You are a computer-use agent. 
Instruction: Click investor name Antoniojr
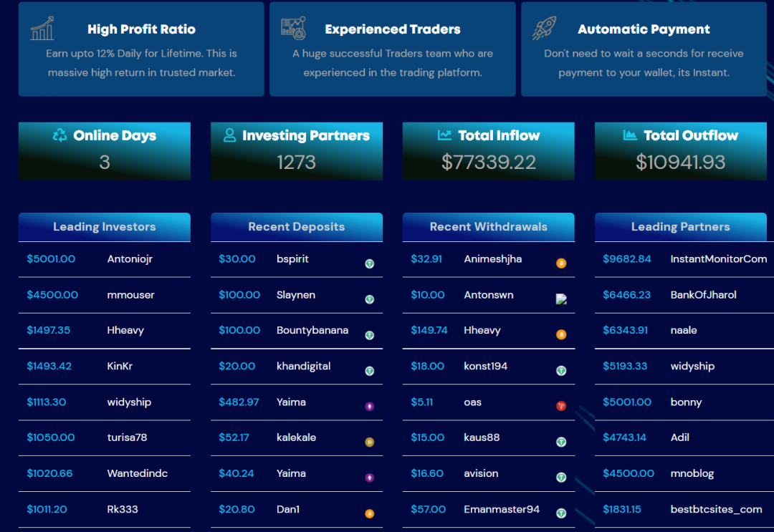point(130,259)
